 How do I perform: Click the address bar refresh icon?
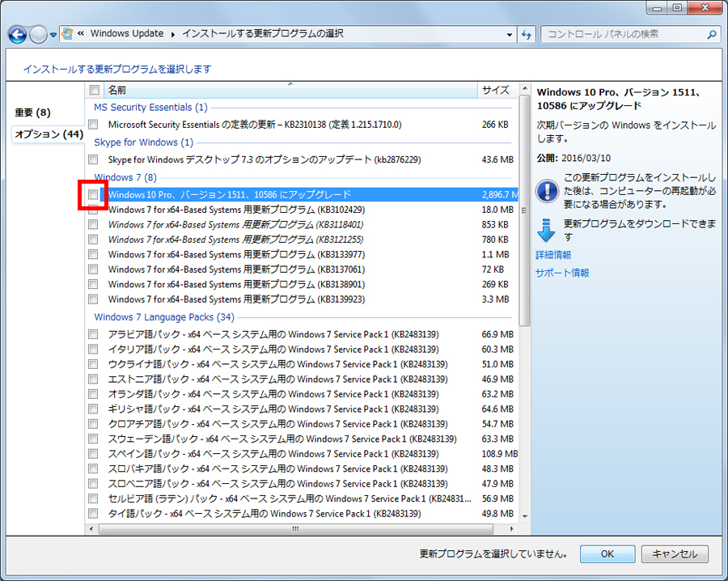527,34
